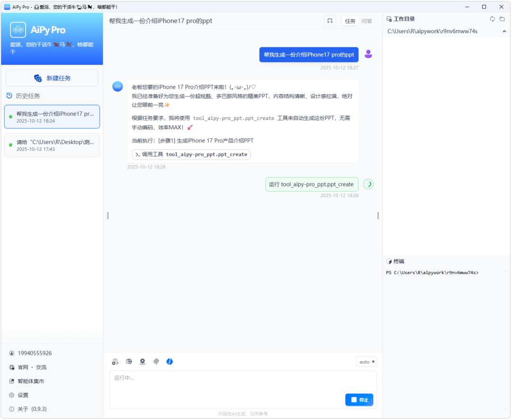Screen dimensions: 512x420
Task: Click the left panel splitter handle
Action: pyautogui.click(x=108, y=216)
